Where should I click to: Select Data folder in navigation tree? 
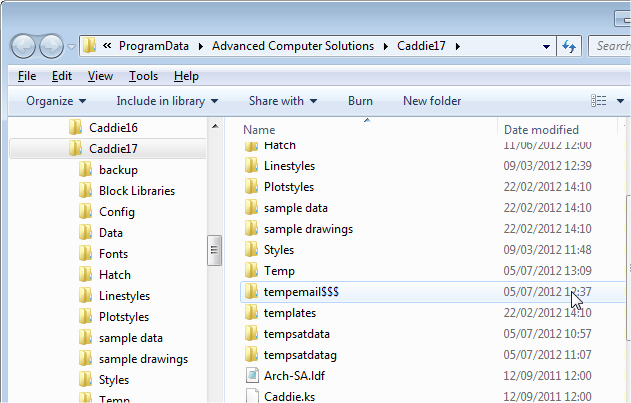tap(111, 233)
